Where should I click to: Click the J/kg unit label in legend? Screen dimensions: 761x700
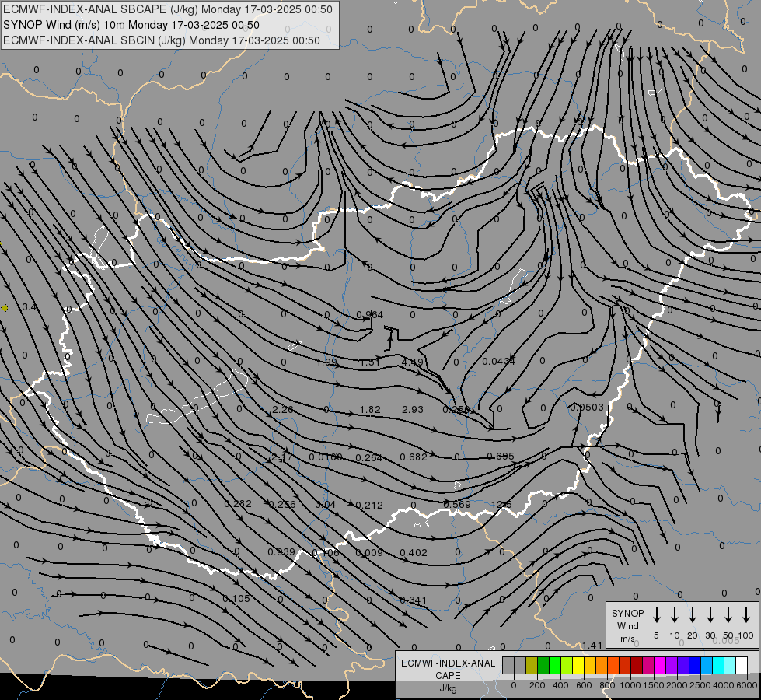(x=448, y=688)
